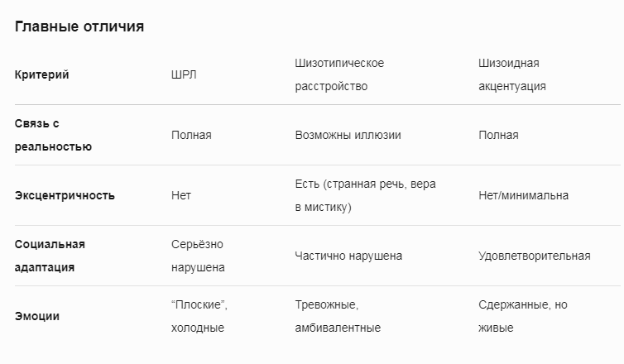Click the Тревожные, амбивалентные cell
This screenshot has width=624, height=364.
[338, 316]
